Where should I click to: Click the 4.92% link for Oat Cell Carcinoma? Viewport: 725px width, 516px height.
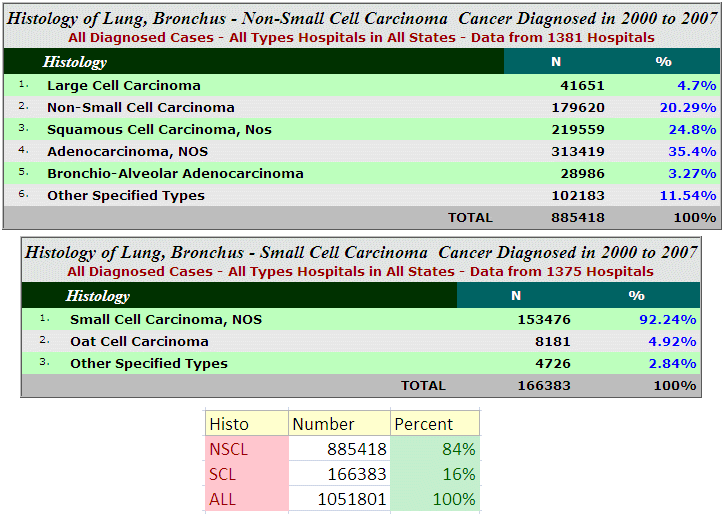671,342
